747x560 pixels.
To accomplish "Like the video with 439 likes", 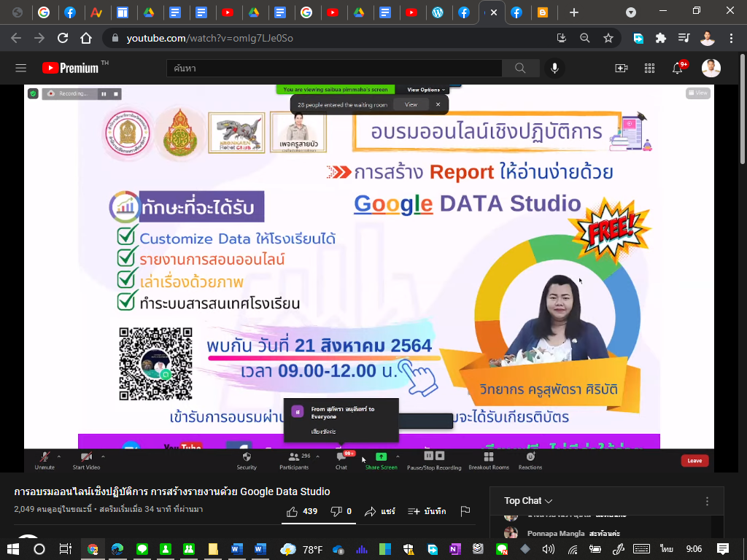I will [302, 511].
